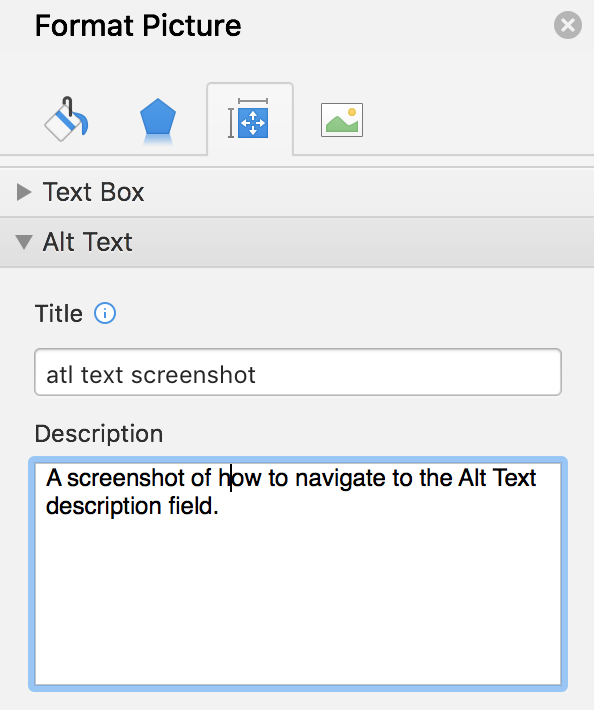Expand the Text Box section triangle
Viewport: 594px width, 710px height.
pos(24,192)
